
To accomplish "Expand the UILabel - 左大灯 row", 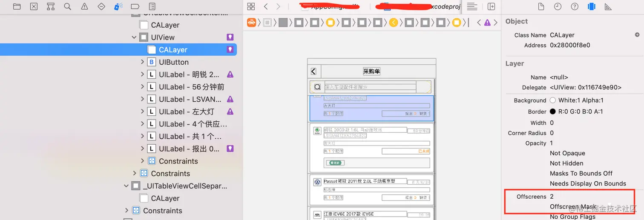I will click(142, 111).
